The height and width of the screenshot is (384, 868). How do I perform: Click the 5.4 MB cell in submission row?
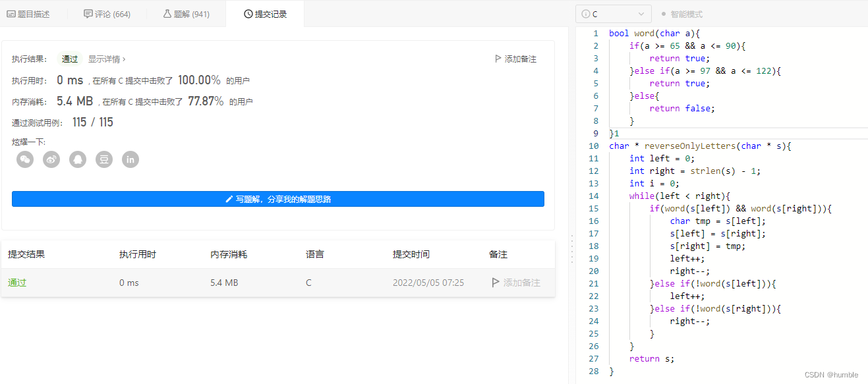coord(224,283)
